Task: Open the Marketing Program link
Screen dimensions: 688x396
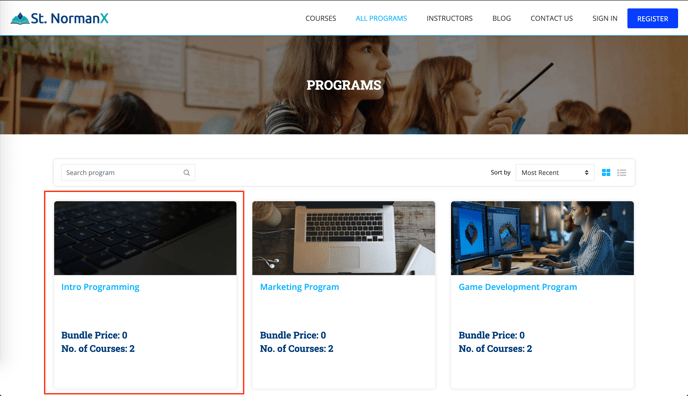Action: (299, 287)
